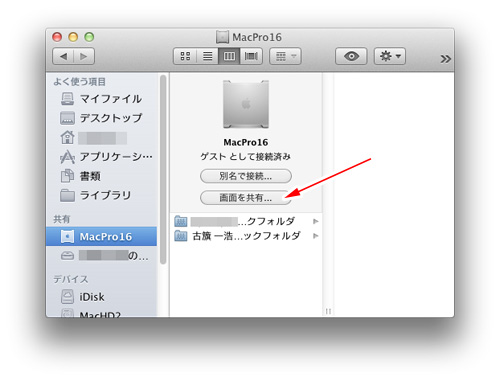Image resolution: width=500 pixels, height=381 pixels.
Task: Go back with the left arrow button
Action: [63, 56]
